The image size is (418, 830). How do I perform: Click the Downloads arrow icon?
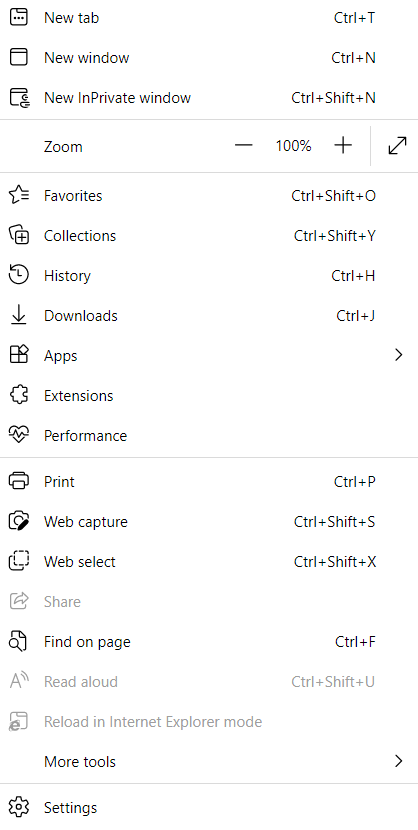pyautogui.click(x=19, y=315)
